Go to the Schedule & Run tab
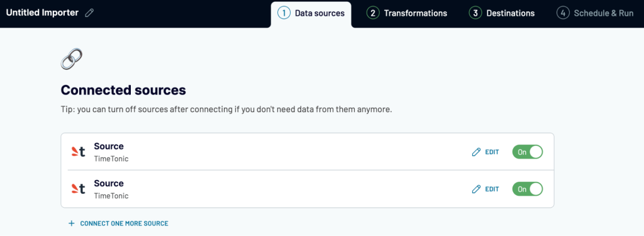The width and height of the screenshot is (644, 236). pyautogui.click(x=595, y=13)
